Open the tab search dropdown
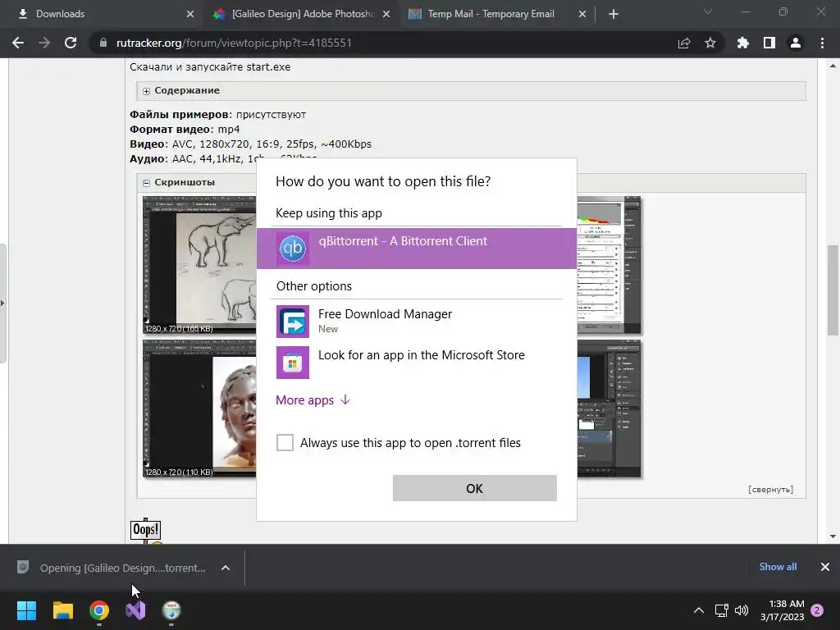840x630 pixels. tap(708, 11)
